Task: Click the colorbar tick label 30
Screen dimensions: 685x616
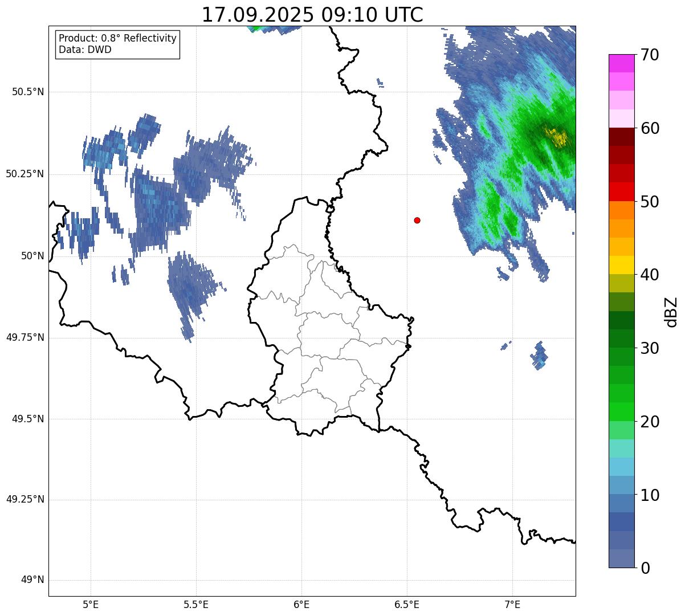Action: pyautogui.click(x=650, y=348)
